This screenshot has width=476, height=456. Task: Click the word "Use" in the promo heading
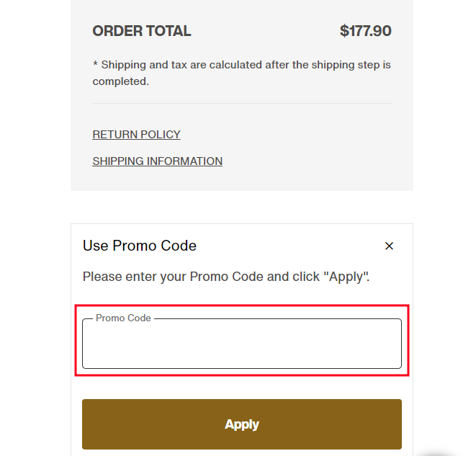pos(95,246)
